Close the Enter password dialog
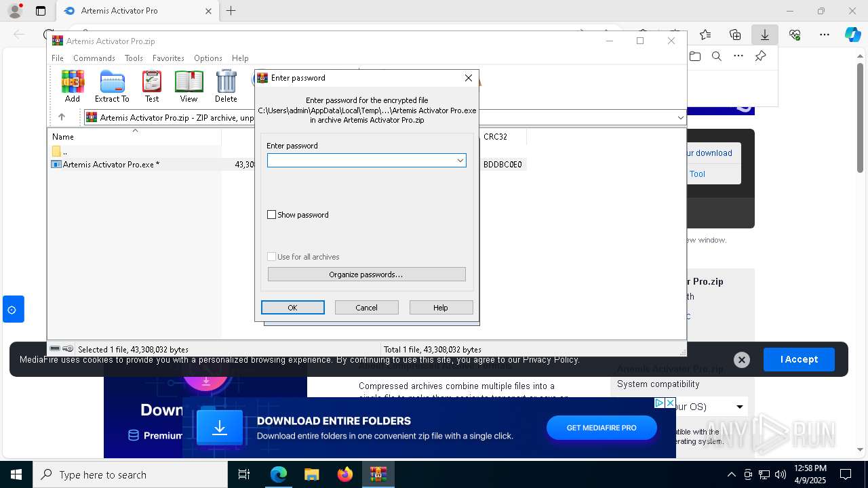The width and height of the screenshot is (868, 488). [x=469, y=78]
